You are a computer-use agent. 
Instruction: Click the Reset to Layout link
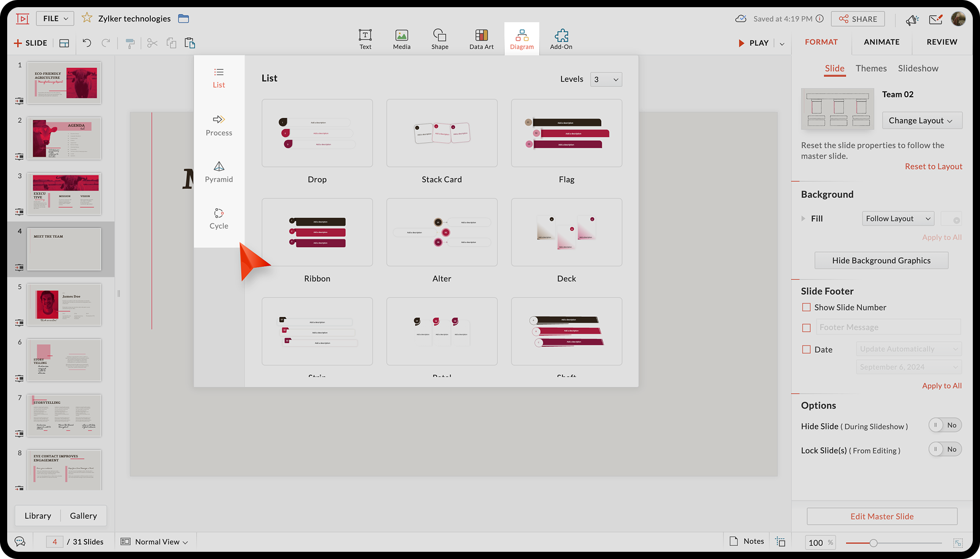click(x=933, y=167)
